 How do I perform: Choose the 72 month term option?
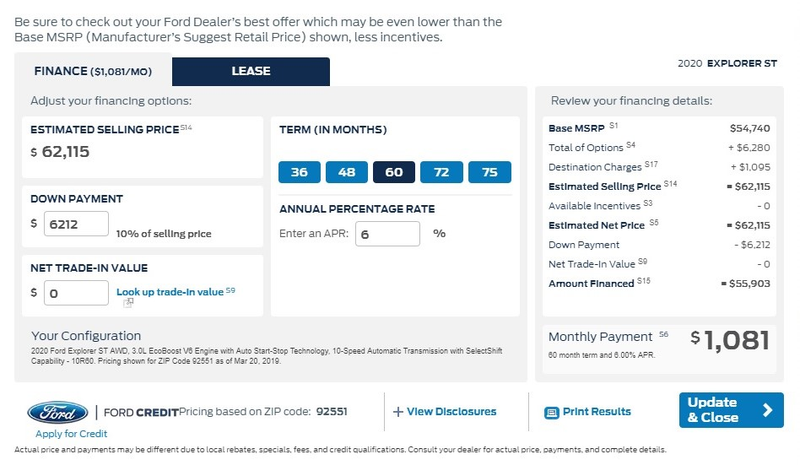(441, 172)
